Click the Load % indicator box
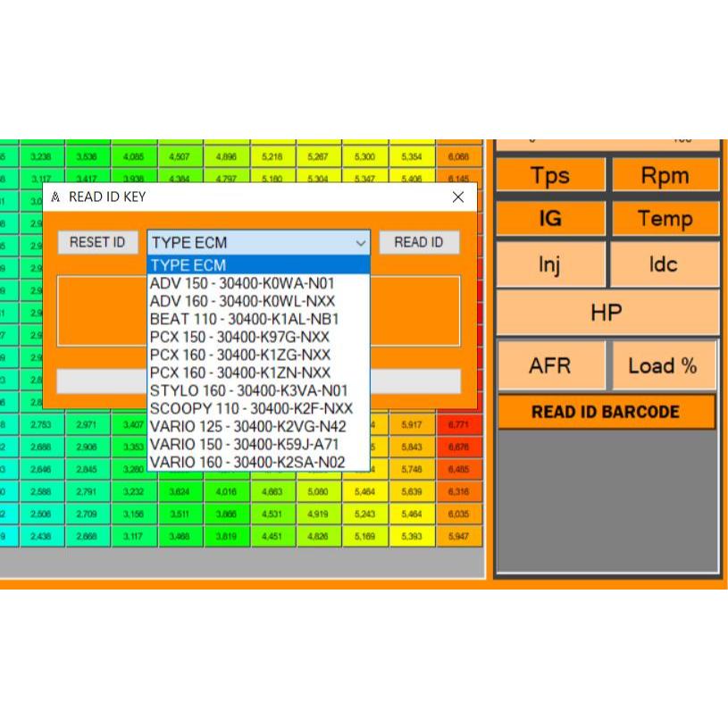This screenshot has width=728, height=728. click(664, 366)
